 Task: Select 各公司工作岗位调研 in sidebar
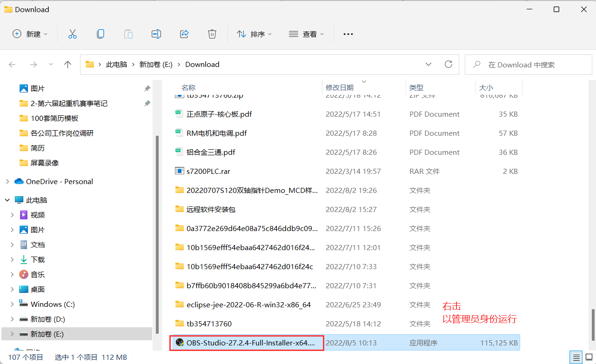(62, 133)
